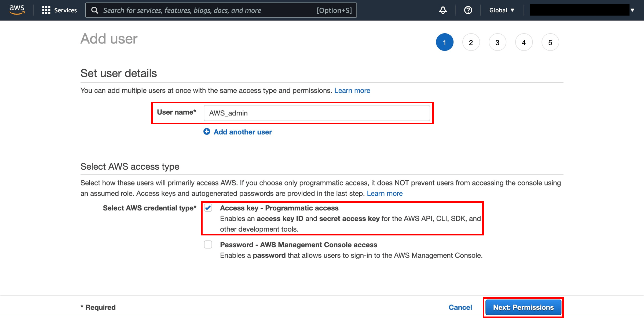Click the Next: Permissions button
The width and height of the screenshot is (644, 320).
523,307
